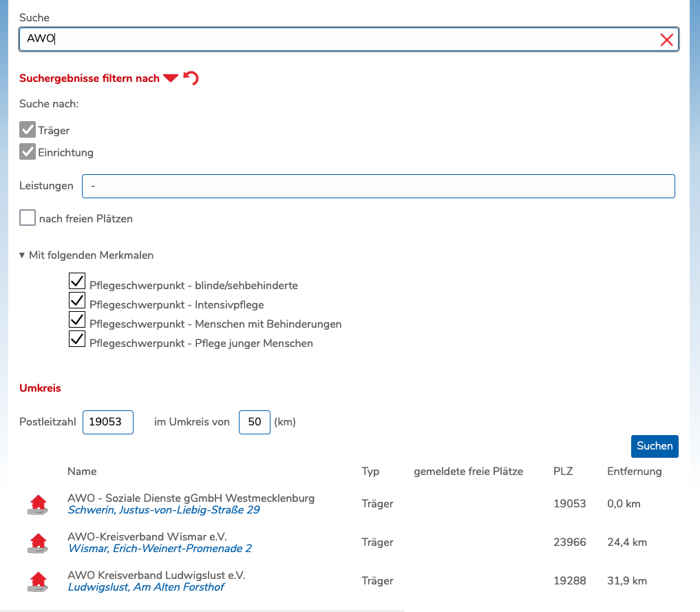The image size is (700, 612).
Task: Focus the Postleitzahl input field
Action: 107,422
